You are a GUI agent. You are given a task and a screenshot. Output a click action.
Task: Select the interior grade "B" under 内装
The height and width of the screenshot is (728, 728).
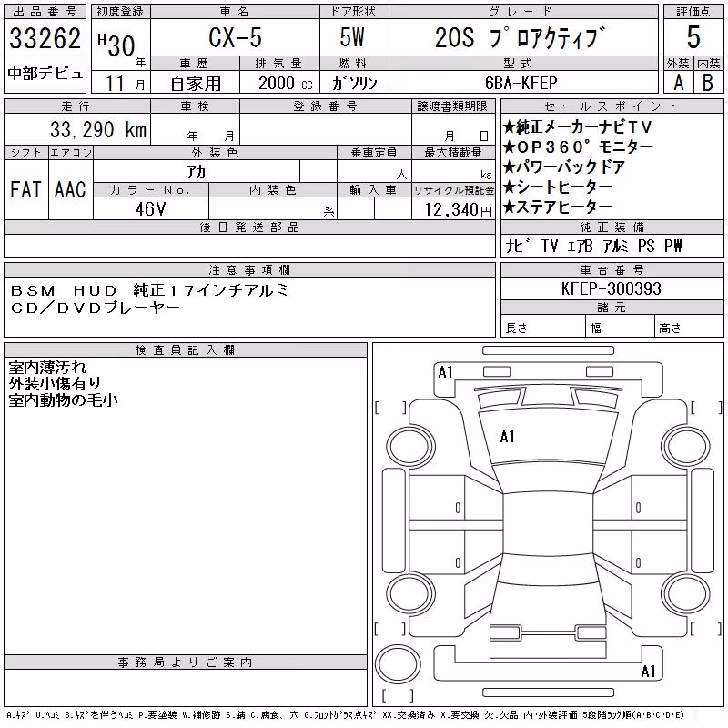tap(708, 83)
